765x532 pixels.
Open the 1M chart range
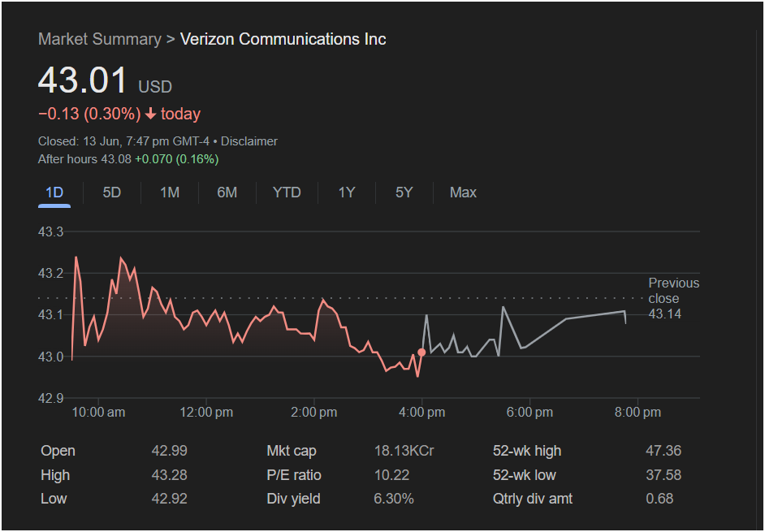[170, 192]
